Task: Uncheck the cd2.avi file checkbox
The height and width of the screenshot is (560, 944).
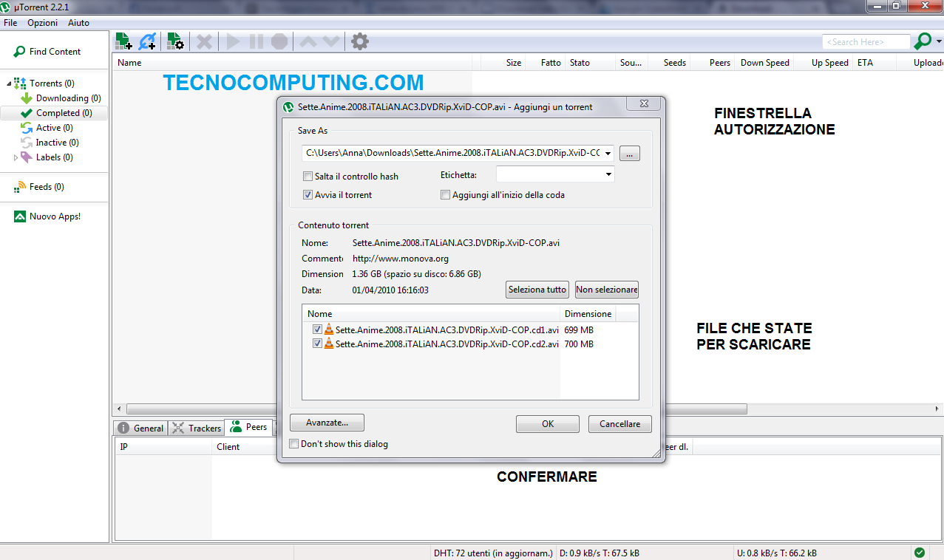Action: tap(317, 344)
